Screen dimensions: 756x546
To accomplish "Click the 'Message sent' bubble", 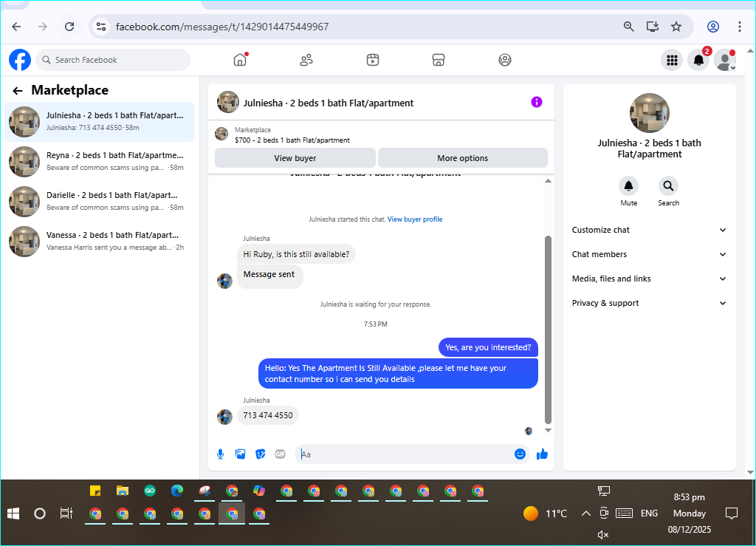I will tap(269, 275).
